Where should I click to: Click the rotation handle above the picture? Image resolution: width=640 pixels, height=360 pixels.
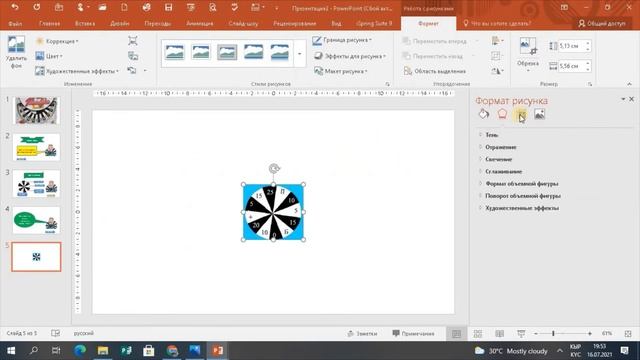click(x=274, y=168)
